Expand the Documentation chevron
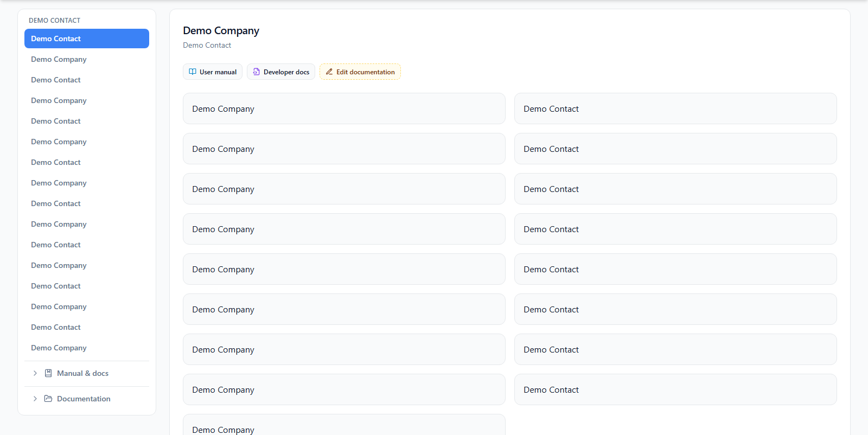Screen dimensions: 868x435 35,399
